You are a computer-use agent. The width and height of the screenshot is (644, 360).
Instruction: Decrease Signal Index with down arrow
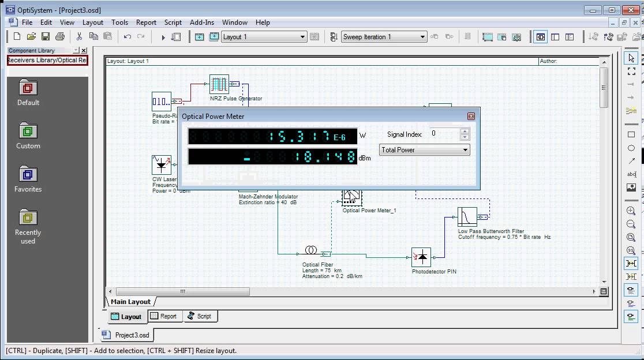[465, 137]
